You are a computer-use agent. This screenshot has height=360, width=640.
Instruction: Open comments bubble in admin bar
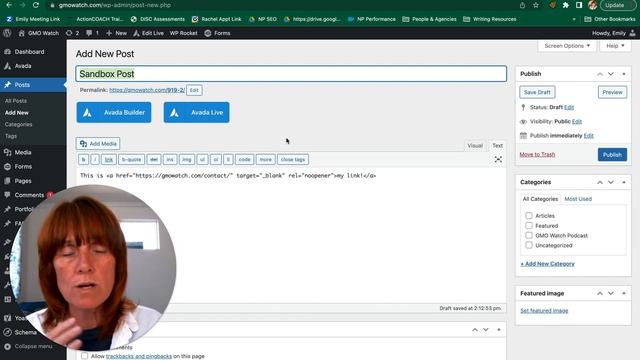tap(92, 33)
